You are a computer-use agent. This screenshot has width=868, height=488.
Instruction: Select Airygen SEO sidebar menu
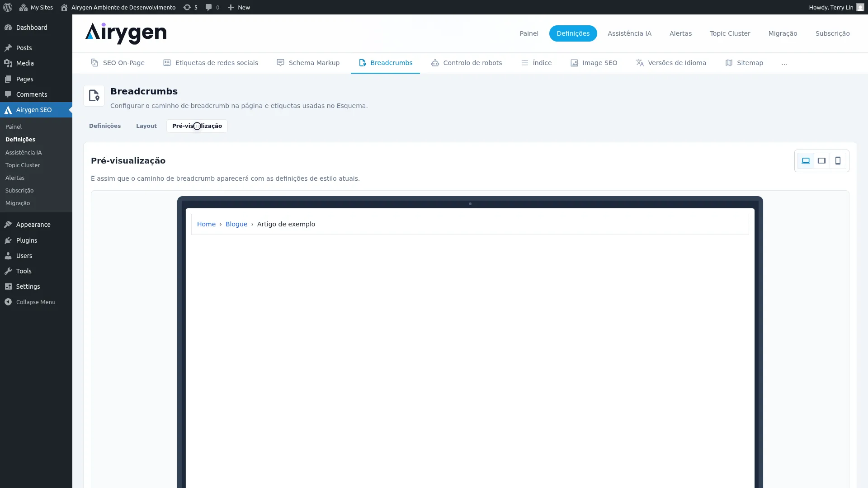(x=36, y=110)
